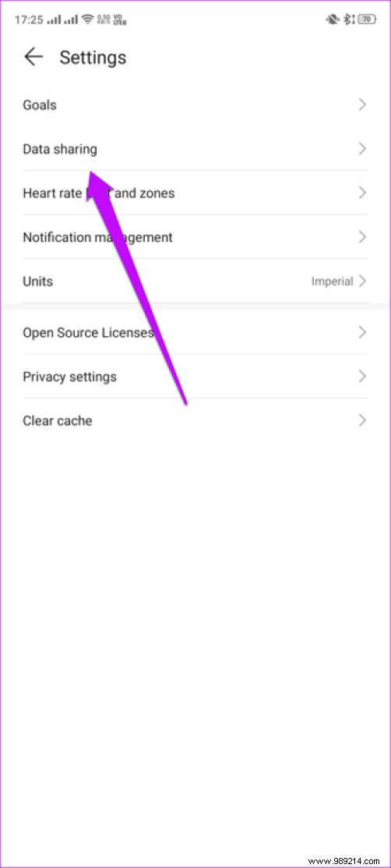The height and width of the screenshot is (868, 391).
Task: Tap the Data sharing row chevron
Action: 362,149
